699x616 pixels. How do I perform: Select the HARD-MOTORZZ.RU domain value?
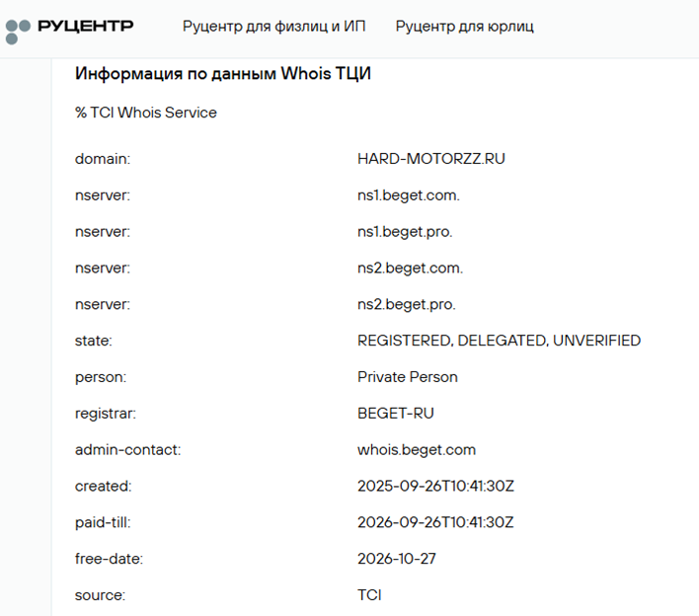coord(430,158)
